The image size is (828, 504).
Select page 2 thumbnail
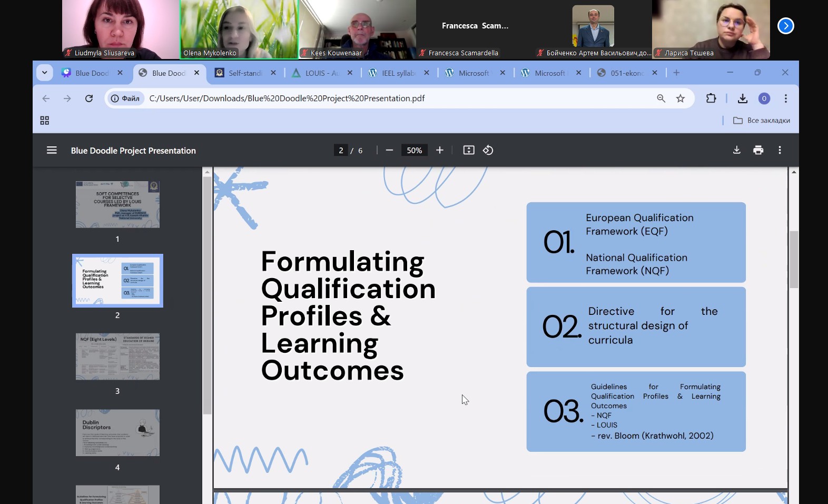click(x=117, y=281)
